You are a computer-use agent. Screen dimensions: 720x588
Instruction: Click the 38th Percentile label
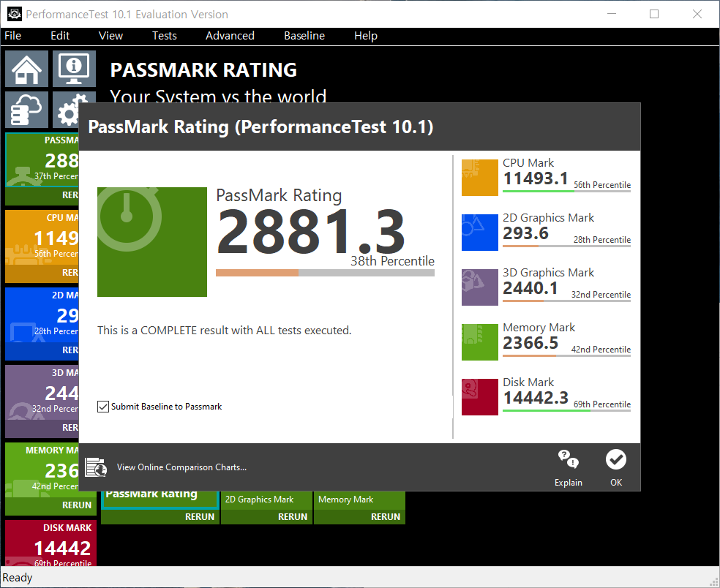tap(393, 261)
